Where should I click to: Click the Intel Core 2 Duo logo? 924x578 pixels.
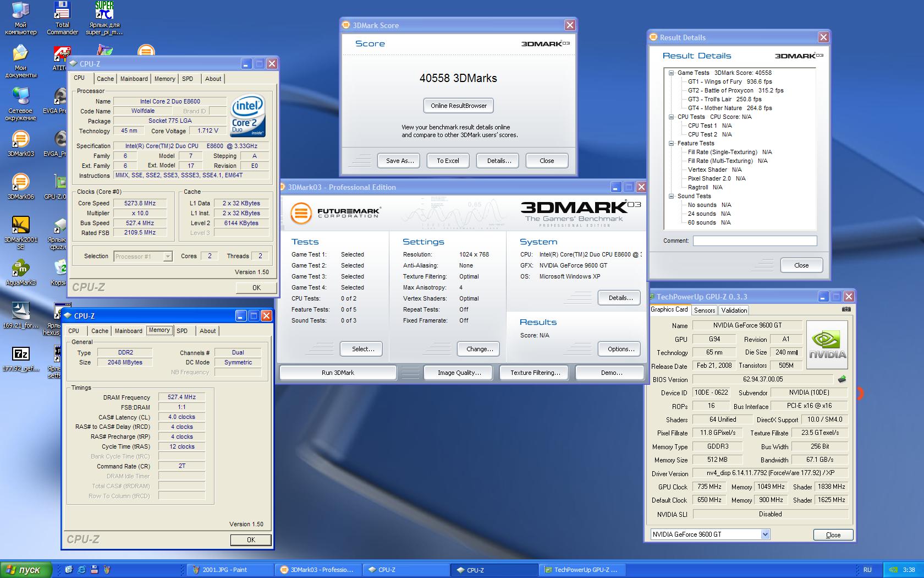pyautogui.click(x=248, y=116)
